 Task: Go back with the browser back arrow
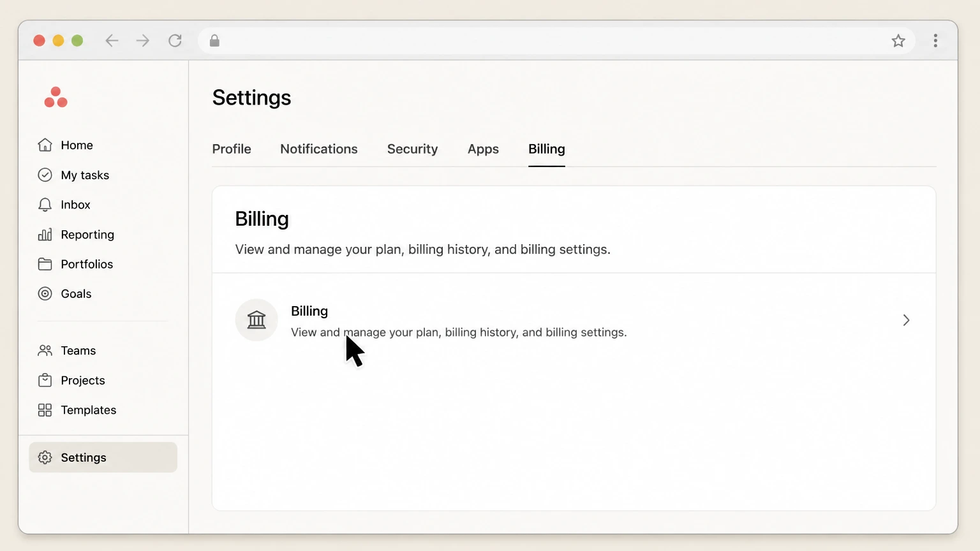point(112,41)
